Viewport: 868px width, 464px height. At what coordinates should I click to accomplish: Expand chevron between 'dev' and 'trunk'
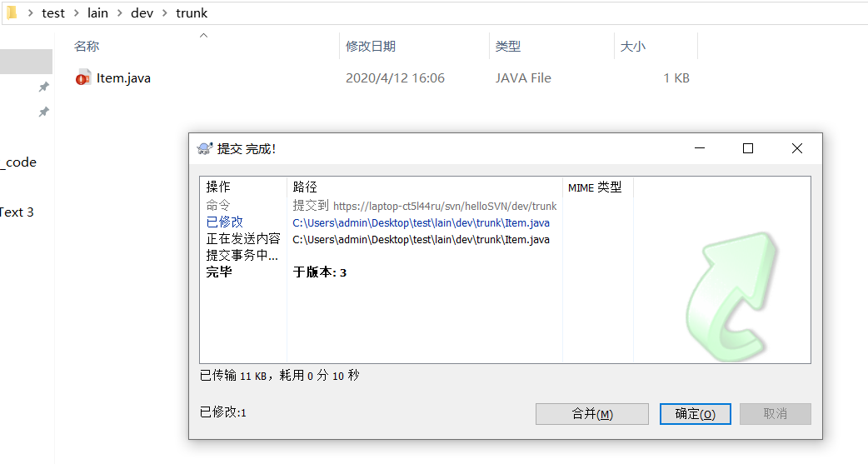coord(164,12)
